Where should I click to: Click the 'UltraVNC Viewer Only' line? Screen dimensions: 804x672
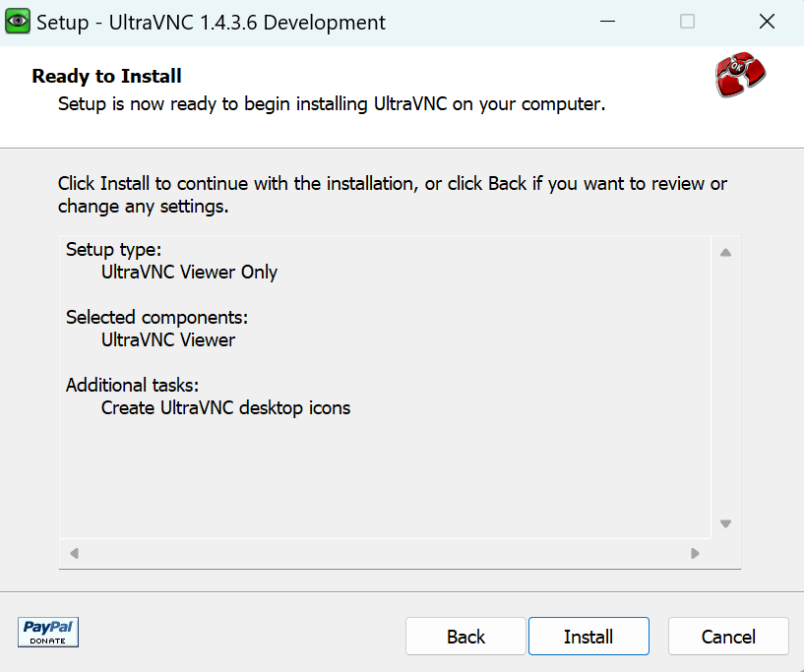(189, 273)
